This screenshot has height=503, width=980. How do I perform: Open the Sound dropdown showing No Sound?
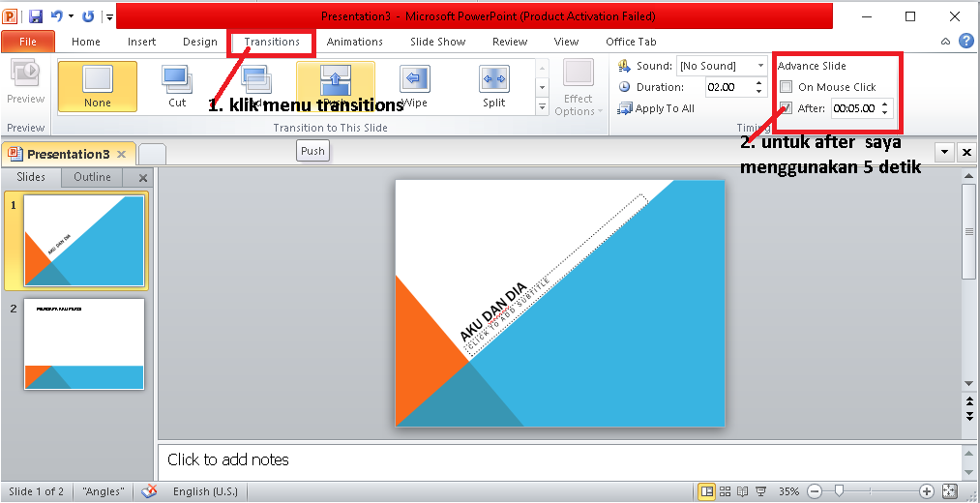(x=722, y=66)
